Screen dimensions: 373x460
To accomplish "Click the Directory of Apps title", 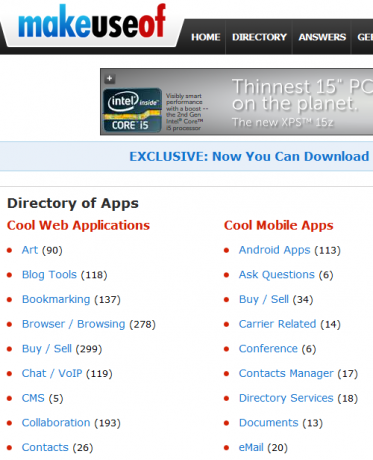I will point(73,203).
